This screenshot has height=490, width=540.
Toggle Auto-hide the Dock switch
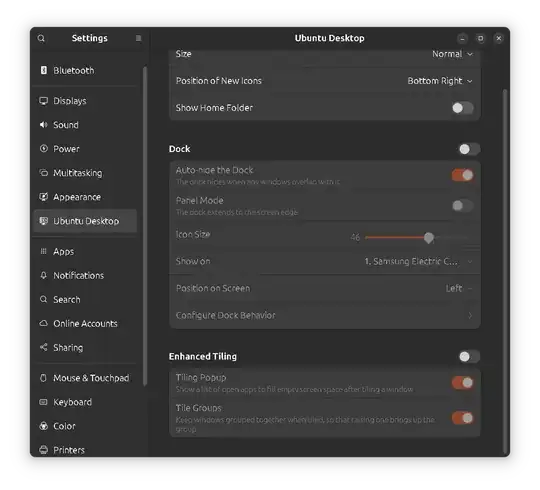pyautogui.click(x=463, y=175)
